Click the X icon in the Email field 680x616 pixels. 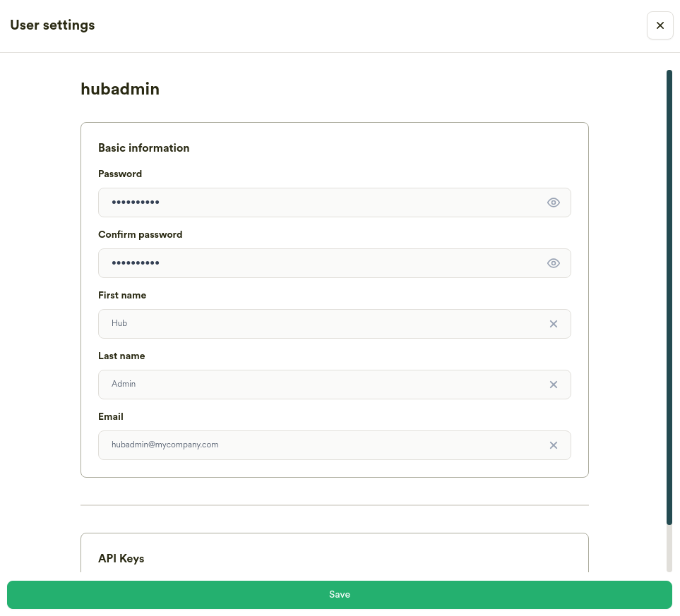click(x=554, y=445)
